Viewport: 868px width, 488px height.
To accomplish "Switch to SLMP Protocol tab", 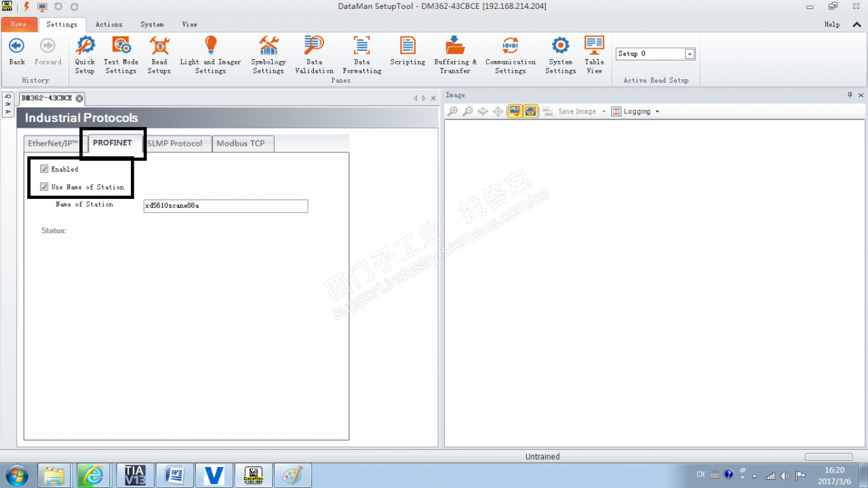I will [x=175, y=143].
